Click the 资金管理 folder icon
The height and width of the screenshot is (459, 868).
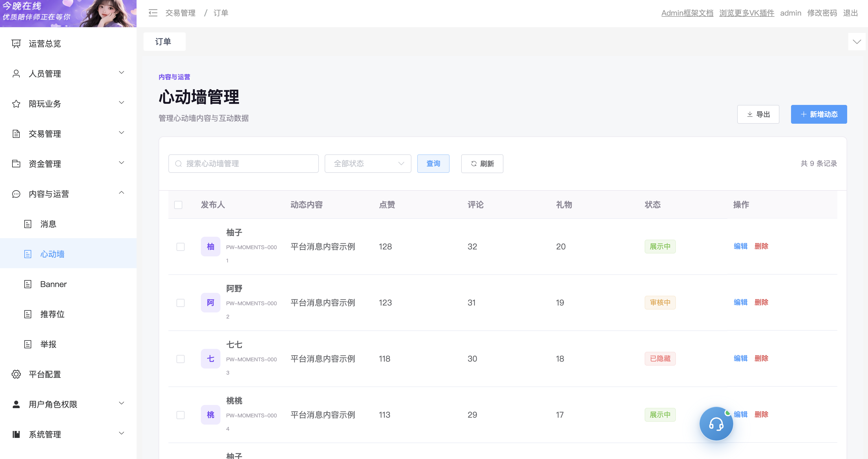click(x=16, y=164)
